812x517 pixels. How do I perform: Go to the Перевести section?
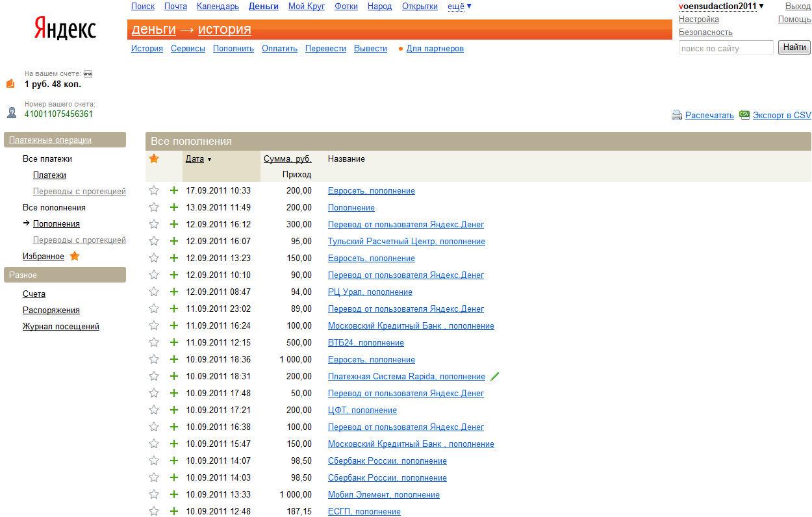(325, 49)
